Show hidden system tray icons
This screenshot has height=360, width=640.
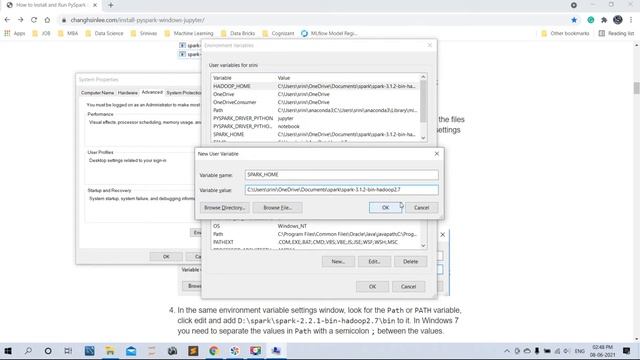pyautogui.click(x=507, y=351)
